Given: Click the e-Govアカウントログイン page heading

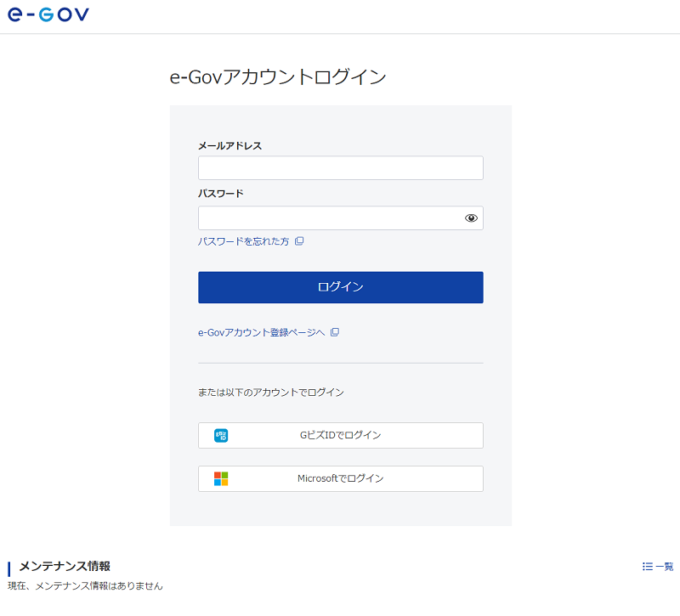Looking at the screenshot, I should [278, 77].
